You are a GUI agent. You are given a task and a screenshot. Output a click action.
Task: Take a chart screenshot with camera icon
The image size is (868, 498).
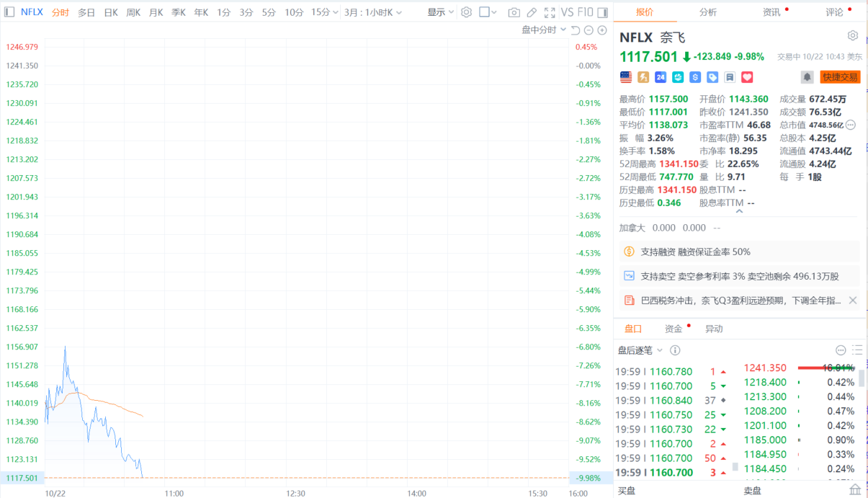coord(514,12)
